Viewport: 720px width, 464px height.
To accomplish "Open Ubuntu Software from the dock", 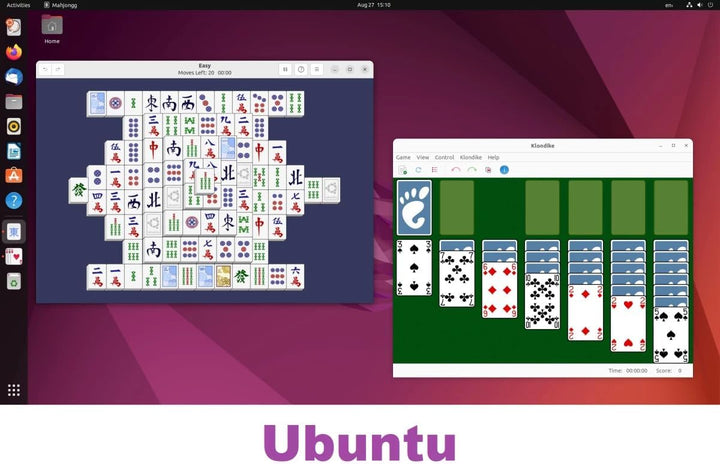I will click(14, 175).
